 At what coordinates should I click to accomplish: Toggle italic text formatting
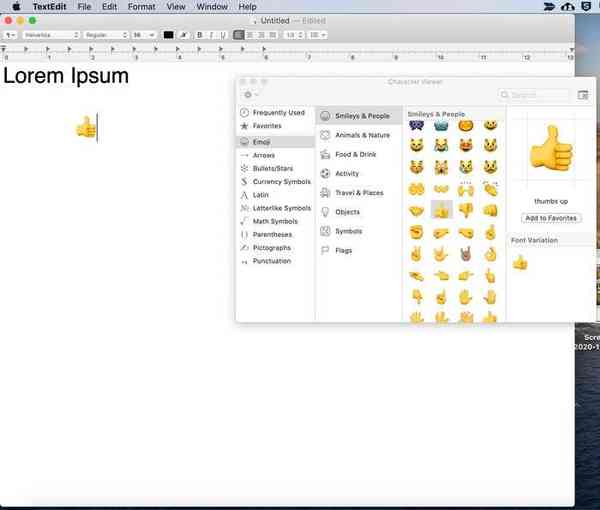pos(210,35)
